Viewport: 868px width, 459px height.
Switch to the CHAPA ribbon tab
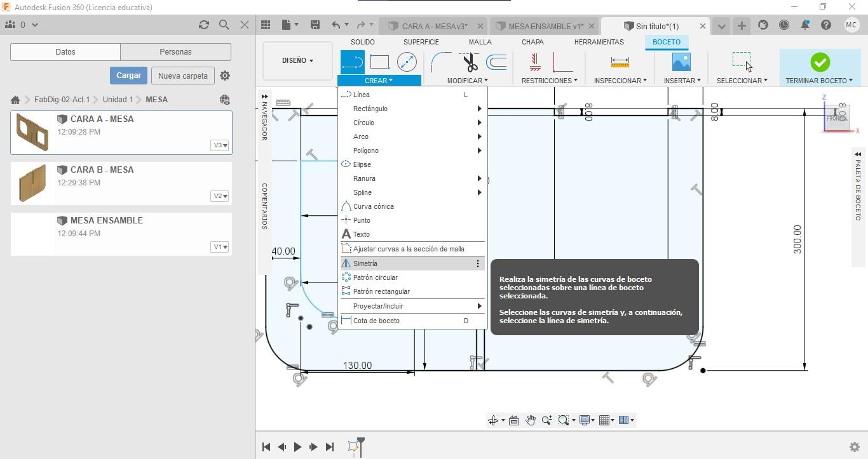tap(532, 42)
